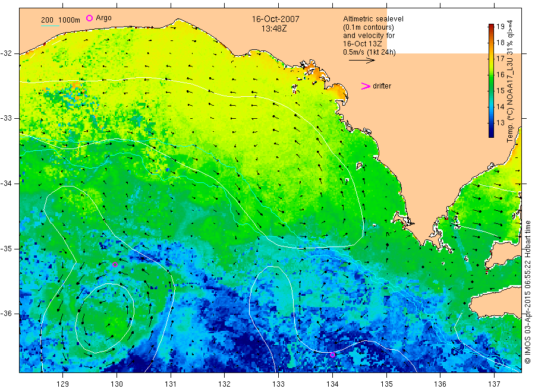The height and width of the screenshot is (392, 535).
Task: Click the longitude label 132
Action: pos(225,384)
